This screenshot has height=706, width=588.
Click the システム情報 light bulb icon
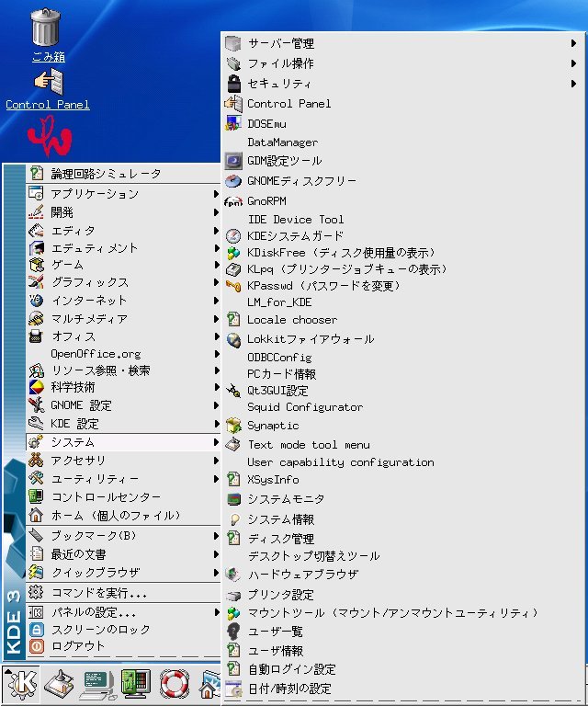pos(234,519)
